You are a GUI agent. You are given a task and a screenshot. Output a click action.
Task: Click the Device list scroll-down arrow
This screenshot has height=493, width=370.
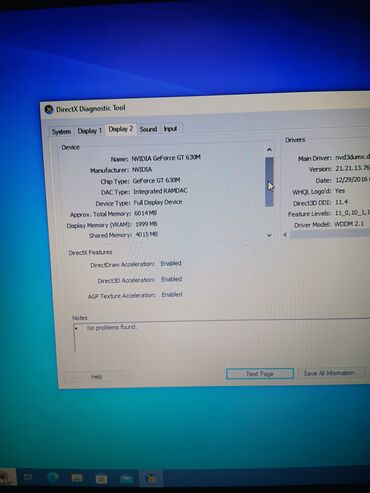point(269,235)
